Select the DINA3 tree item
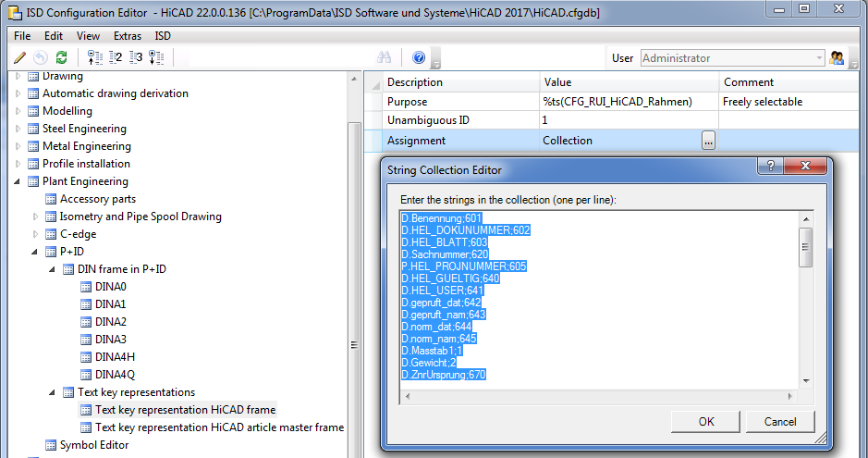 110,340
